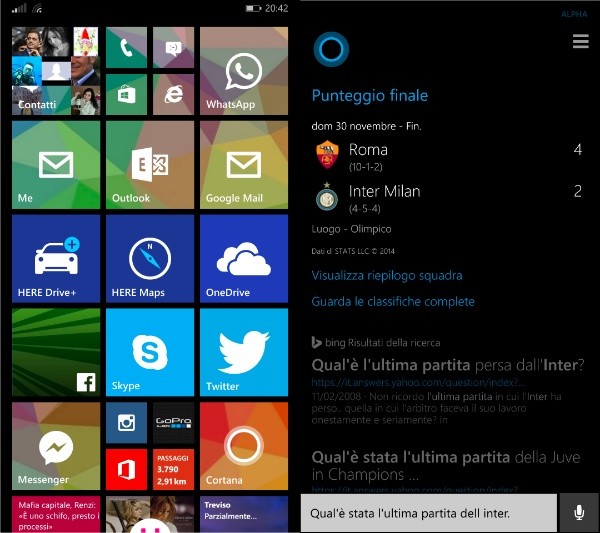This screenshot has height=533, width=600.
Task: Open the Contatti people tile
Action: pos(56,71)
